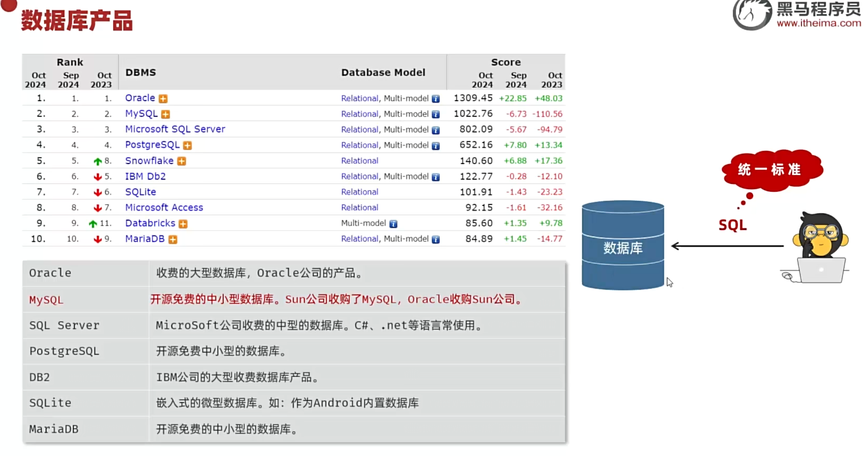
Task: Click info icon in Oracle's database model
Action: (x=436, y=99)
